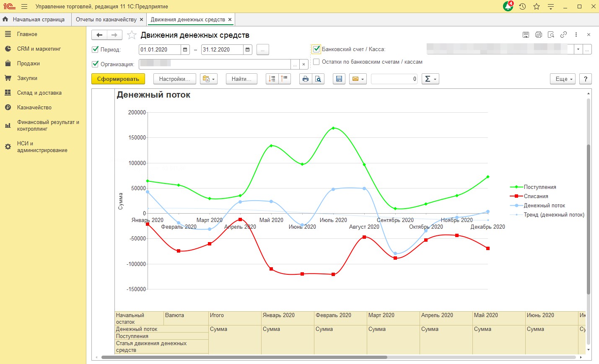The height and width of the screenshot is (364, 599).
Task: Open history clock icon in title bar
Action: tap(522, 6)
